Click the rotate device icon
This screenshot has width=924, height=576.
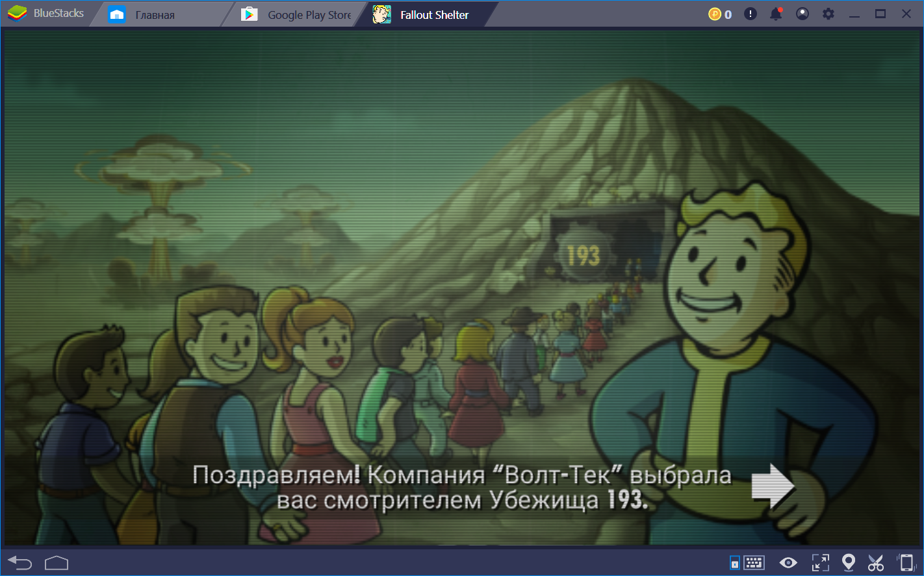coord(906,562)
